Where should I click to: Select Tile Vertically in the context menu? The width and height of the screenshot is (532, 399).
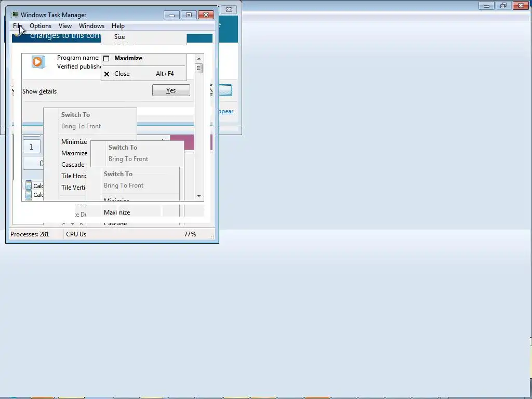coord(73,187)
